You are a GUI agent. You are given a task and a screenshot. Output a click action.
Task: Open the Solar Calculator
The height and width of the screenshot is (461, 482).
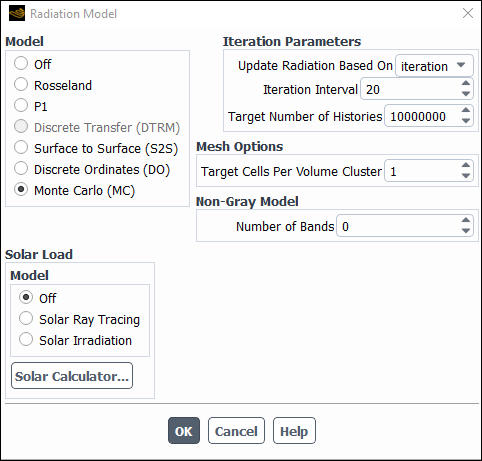(72, 376)
